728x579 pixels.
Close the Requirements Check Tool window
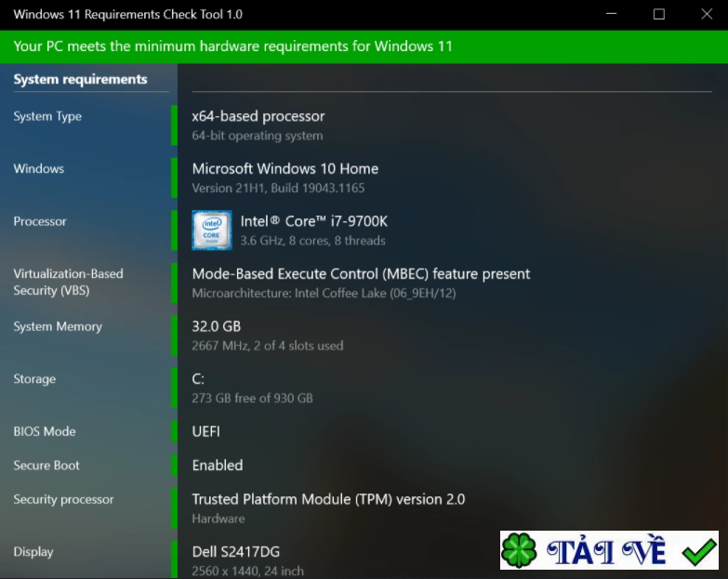click(707, 14)
